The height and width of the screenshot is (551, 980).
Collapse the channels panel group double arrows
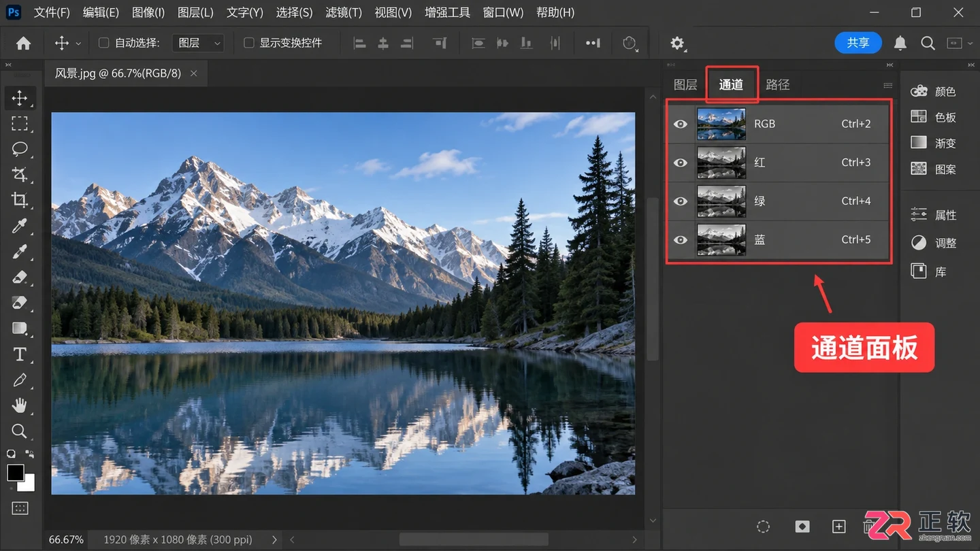889,65
